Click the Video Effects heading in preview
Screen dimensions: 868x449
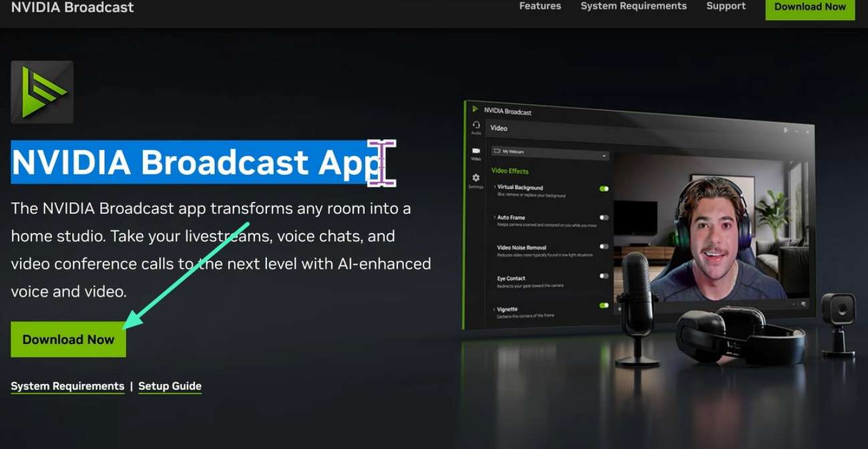tap(509, 171)
